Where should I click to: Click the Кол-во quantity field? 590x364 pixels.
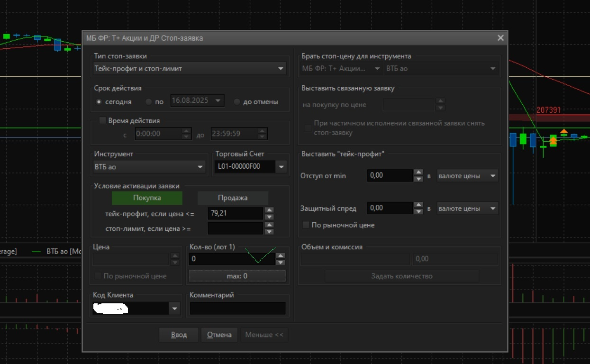pos(232,259)
